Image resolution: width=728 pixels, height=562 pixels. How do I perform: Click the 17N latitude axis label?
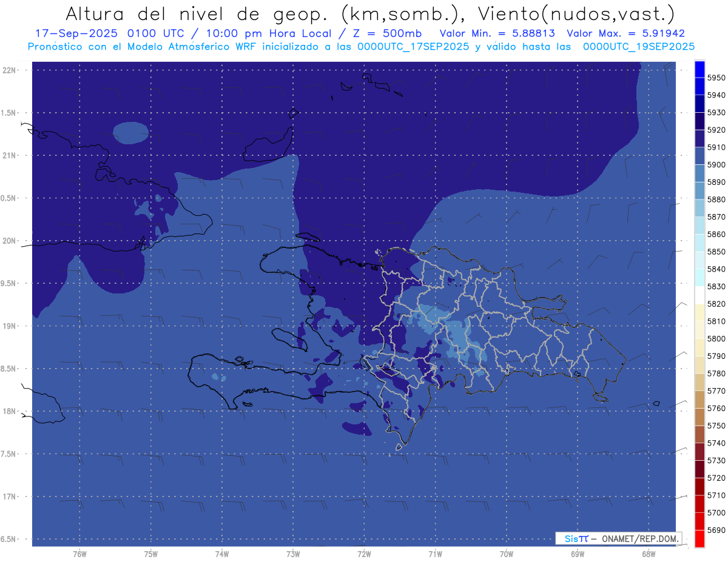[10, 497]
